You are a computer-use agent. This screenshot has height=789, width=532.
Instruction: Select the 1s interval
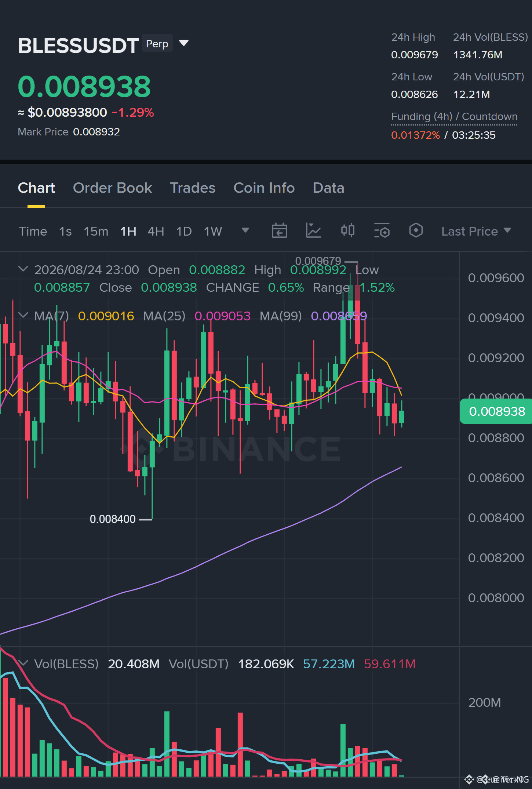(x=65, y=231)
